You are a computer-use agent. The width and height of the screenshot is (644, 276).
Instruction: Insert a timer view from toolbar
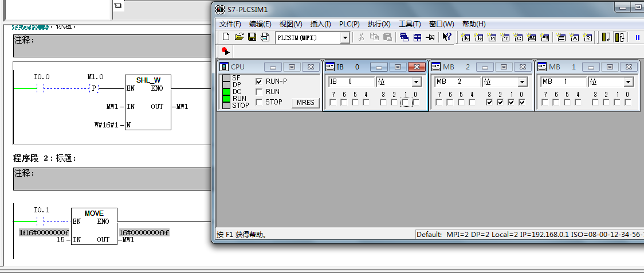505,37
